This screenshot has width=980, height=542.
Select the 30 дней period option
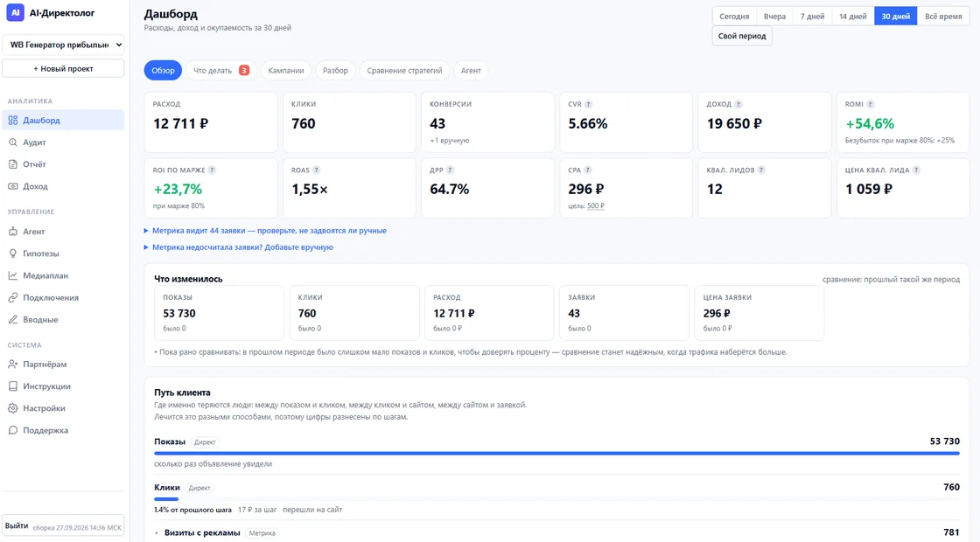click(896, 17)
